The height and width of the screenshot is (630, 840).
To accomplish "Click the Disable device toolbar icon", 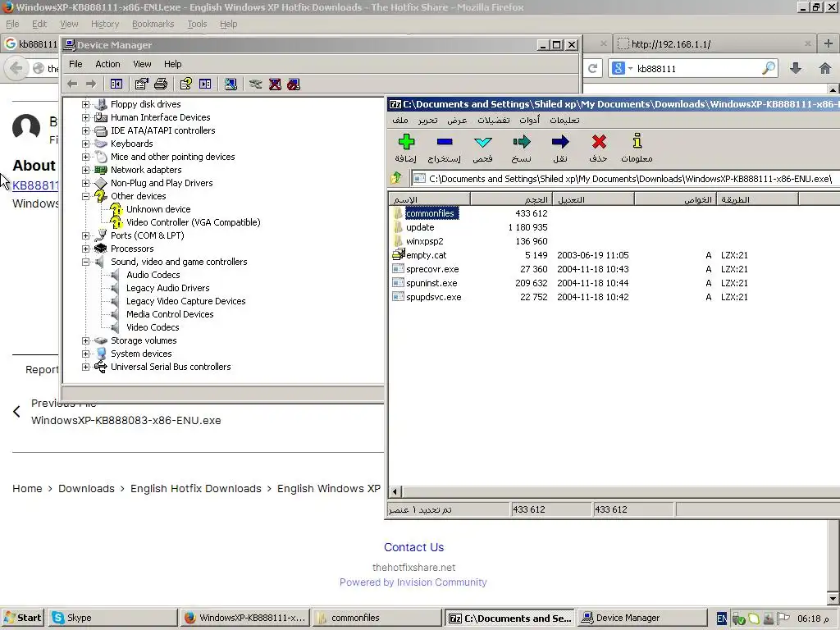I will click(x=294, y=84).
